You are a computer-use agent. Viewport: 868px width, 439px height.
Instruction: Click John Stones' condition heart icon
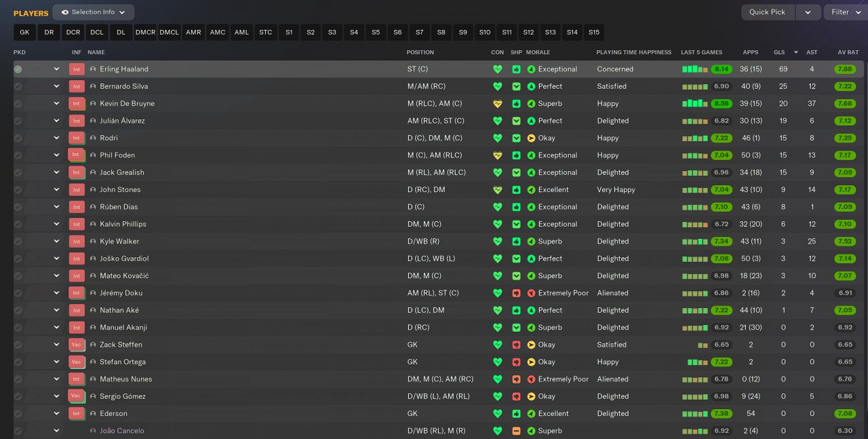pos(498,190)
